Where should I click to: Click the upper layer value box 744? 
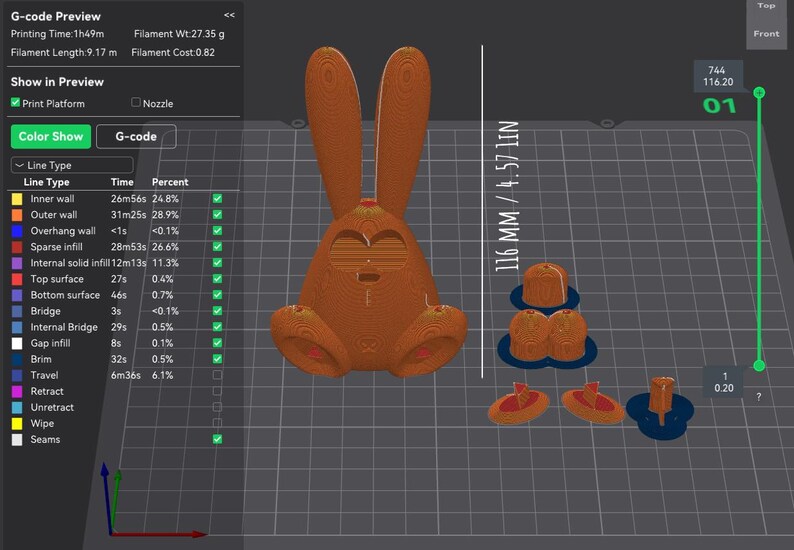tap(718, 76)
